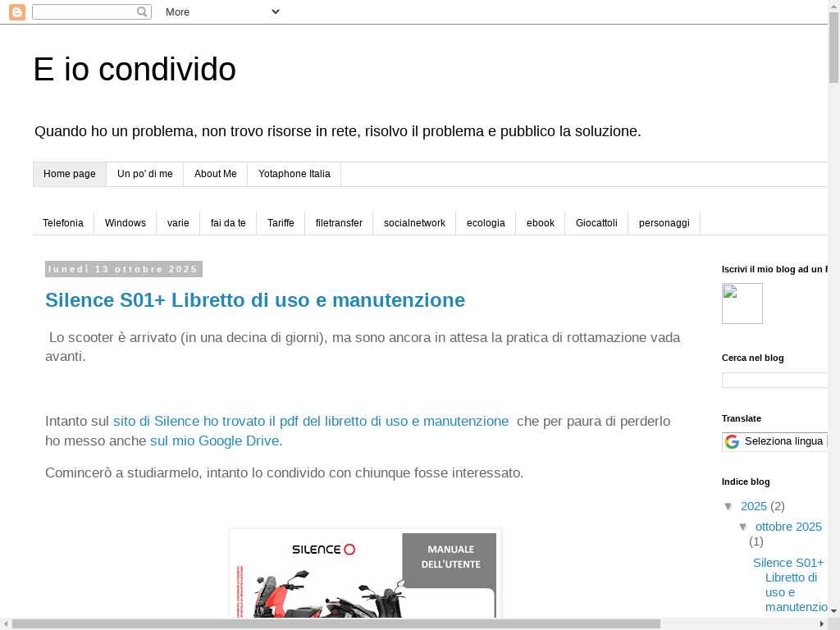
Task: Follow the sul mio Google Drive link
Action: [x=215, y=441]
